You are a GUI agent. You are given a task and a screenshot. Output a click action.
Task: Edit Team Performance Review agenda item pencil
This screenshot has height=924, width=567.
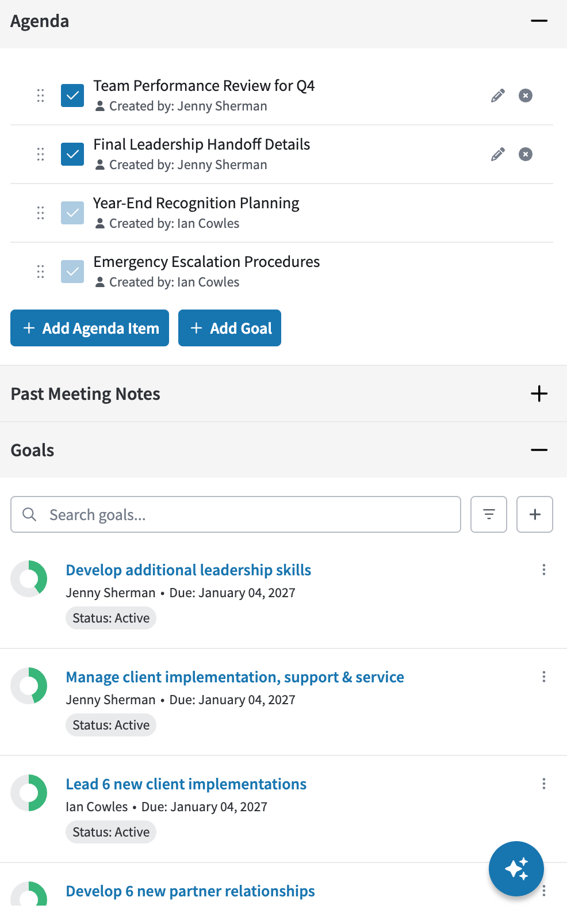coord(498,96)
